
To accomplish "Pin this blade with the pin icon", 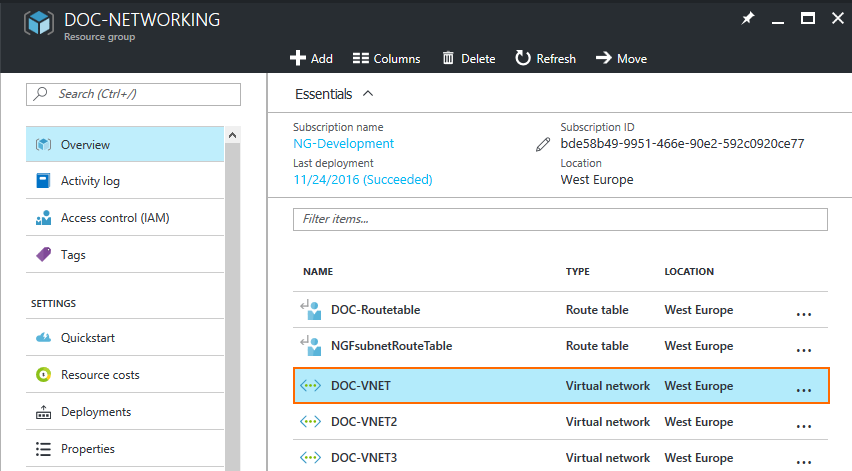I will (x=748, y=19).
